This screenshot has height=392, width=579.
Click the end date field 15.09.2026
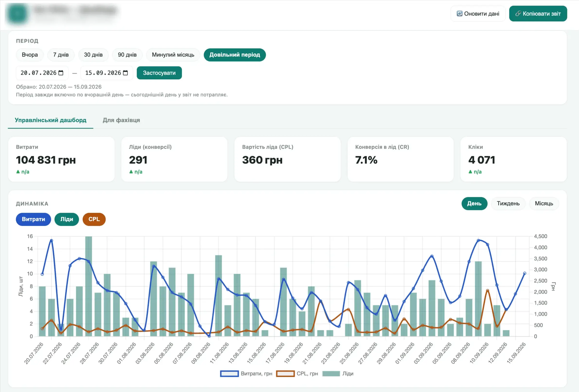(x=107, y=73)
